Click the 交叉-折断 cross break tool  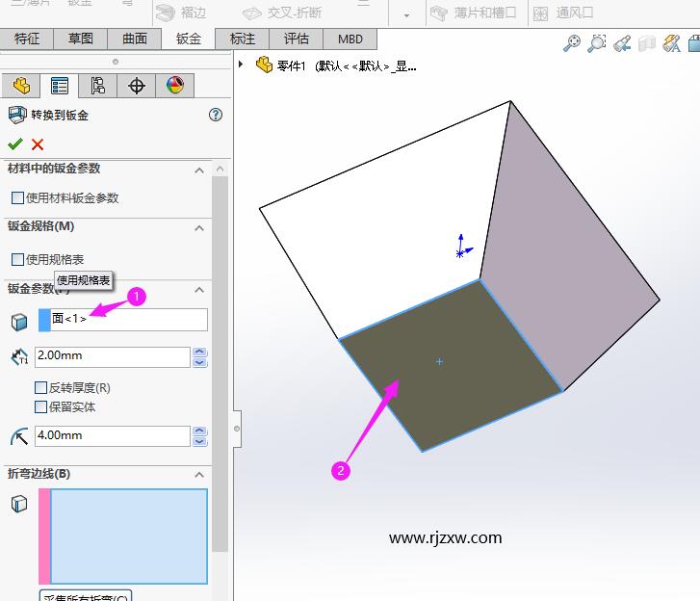click(x=282, y=13)
